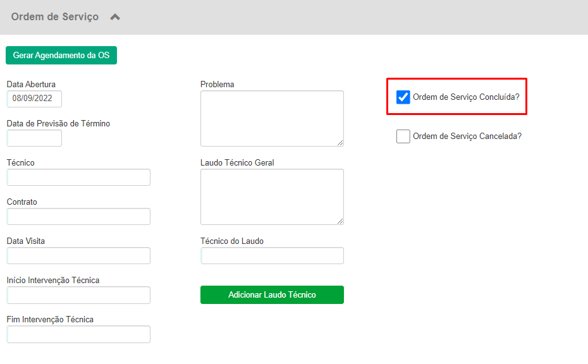Focus the Data Abertura date field

pyautogui.click(x=34, y=99)
